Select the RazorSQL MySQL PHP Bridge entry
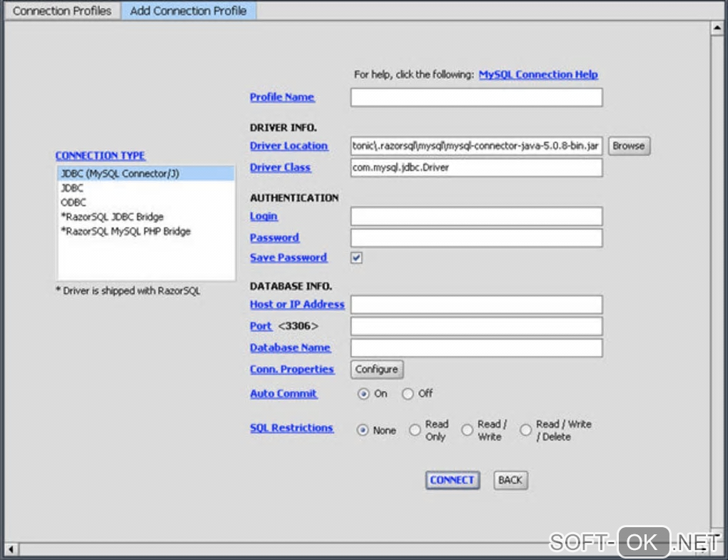Viewport: 728px width, 560px height. pos(146,231)
